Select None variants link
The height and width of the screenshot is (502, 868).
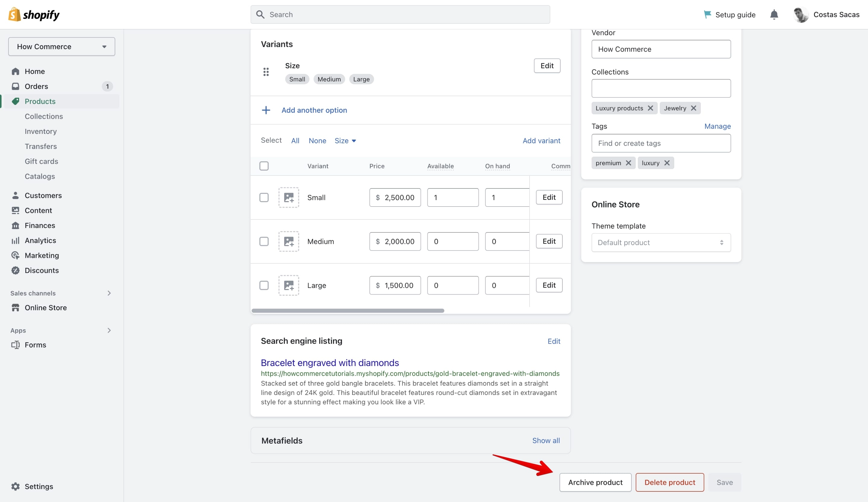[x=317, y=140]
